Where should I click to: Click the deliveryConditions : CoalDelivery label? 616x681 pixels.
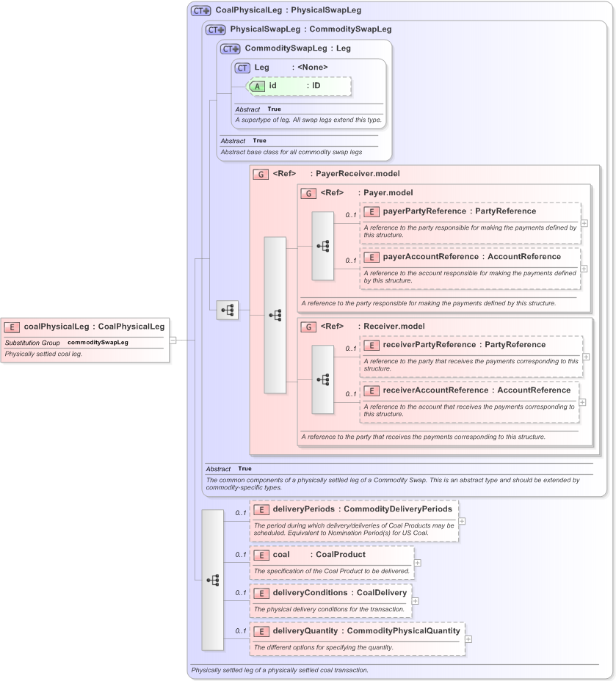click(x=340, y=593)
